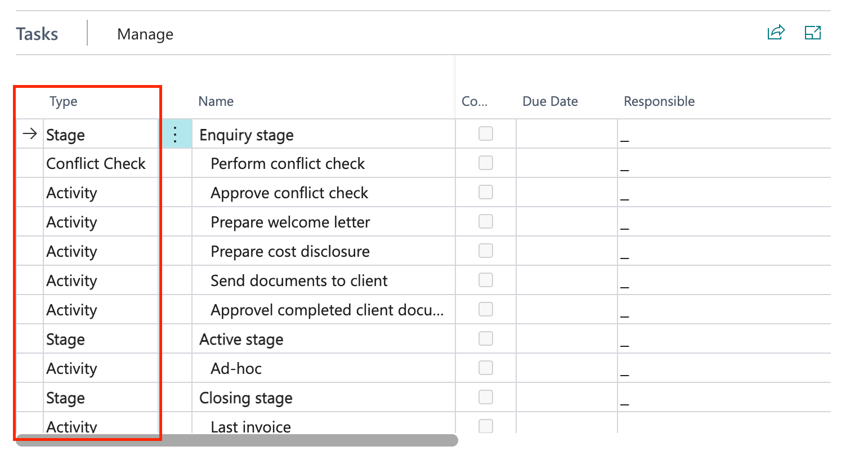This screenshot has height=455, width=868.
Task: Tick the completed checkbox for Prepare cost disclosure
Action: (486, 251)
